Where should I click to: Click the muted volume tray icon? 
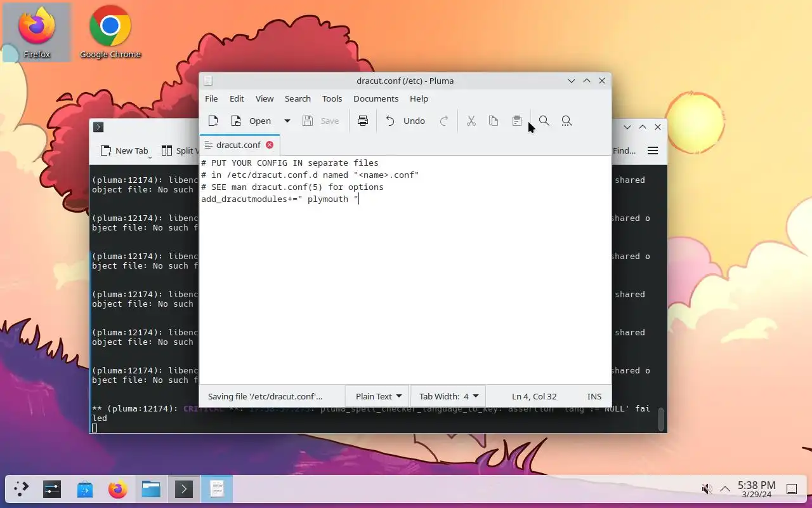point(706,489)
